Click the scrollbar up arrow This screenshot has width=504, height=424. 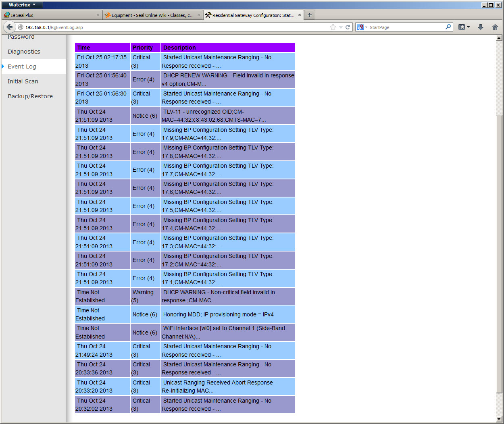[499, 38]
